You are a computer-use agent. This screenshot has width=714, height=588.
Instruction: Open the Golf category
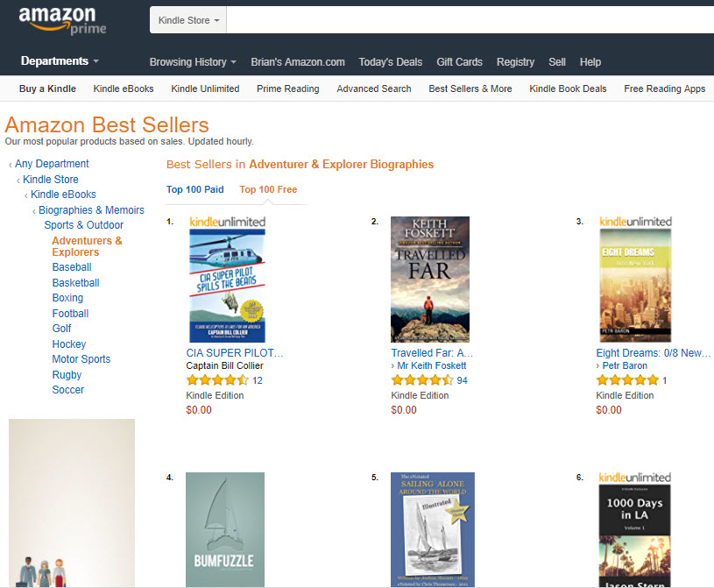62,329
